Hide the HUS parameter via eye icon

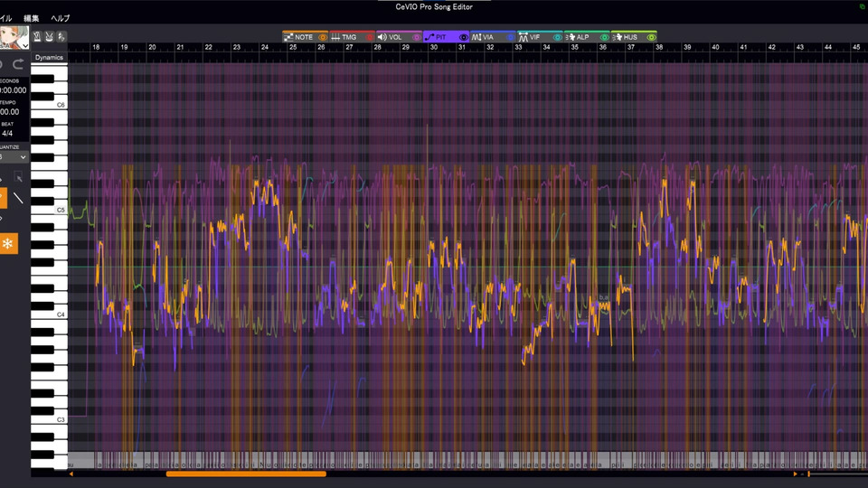652,37
